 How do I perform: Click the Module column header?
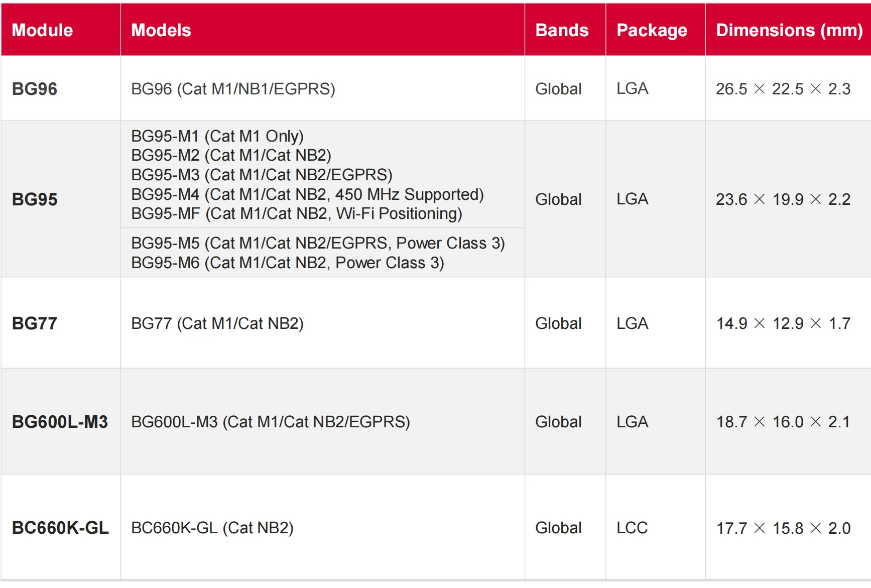click(42, 30)
